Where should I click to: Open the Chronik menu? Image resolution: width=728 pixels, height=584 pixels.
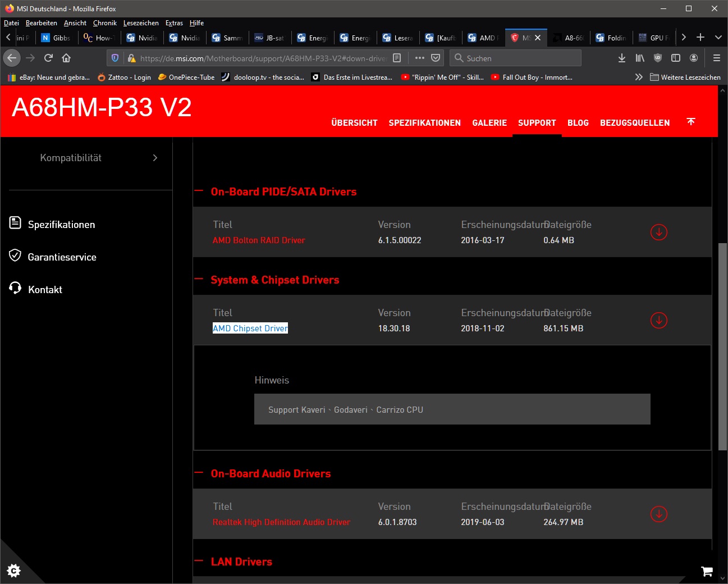point(105,23)
